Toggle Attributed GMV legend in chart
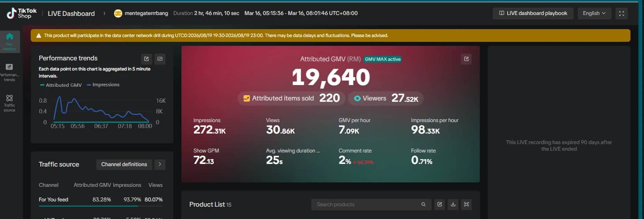 coord(61,85)
